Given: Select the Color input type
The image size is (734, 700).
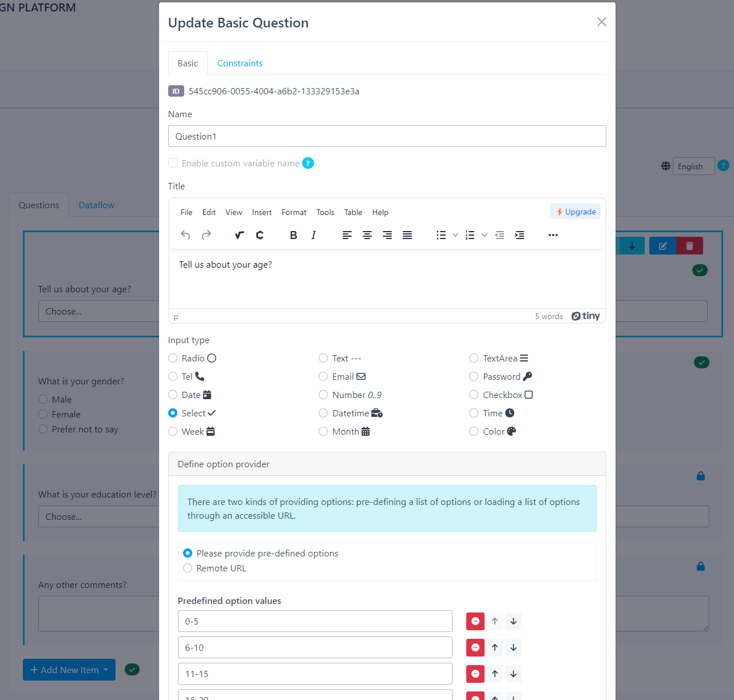Looking at the screenshot, I should [474, 432].
